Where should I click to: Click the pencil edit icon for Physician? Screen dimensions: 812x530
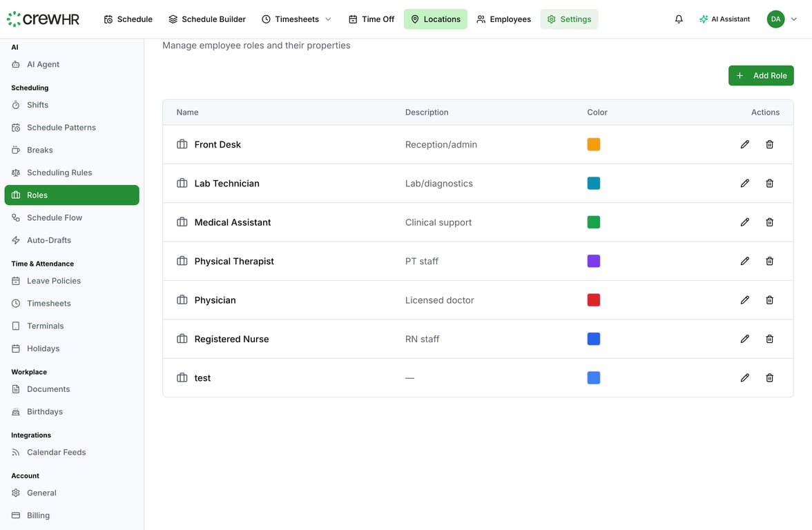point(744,300)
